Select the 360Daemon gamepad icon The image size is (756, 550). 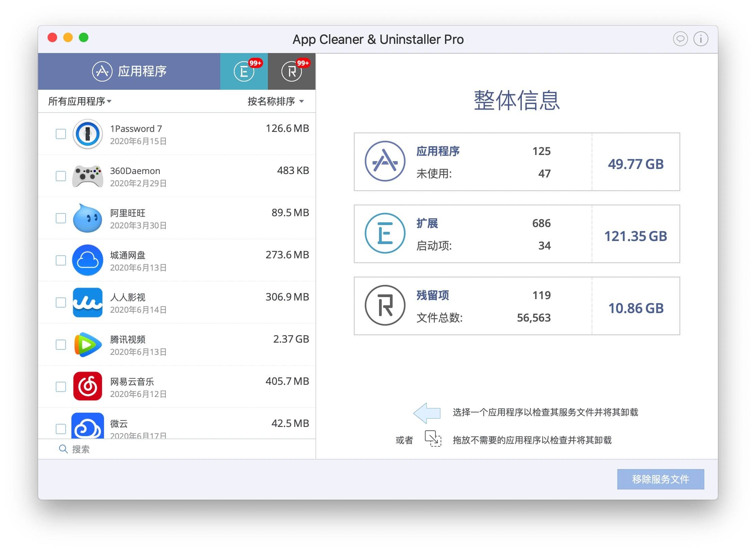tap(87, 176)
